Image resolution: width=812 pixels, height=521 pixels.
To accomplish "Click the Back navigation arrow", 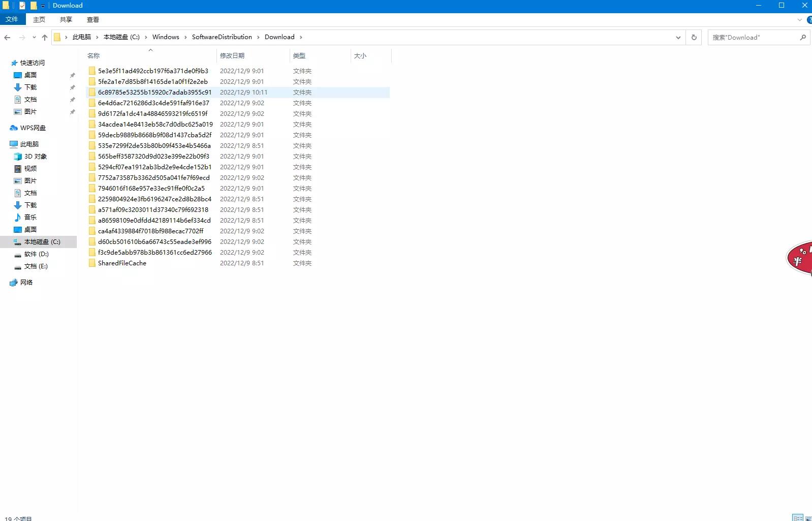I will (7, 37).
